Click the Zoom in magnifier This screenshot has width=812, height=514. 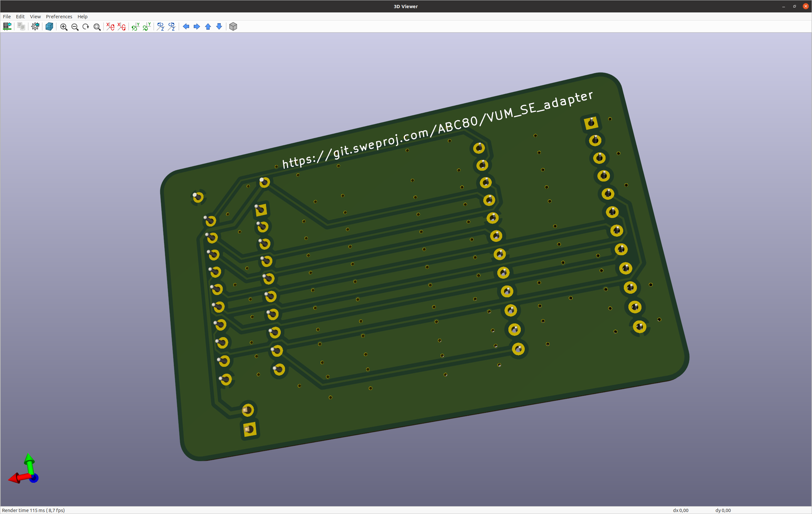click(x=64, y=27)
